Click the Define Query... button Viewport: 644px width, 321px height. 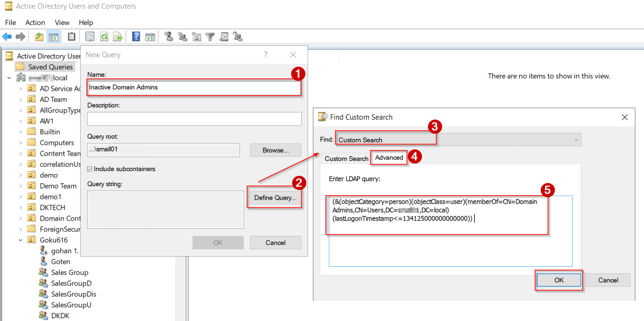tap(275, 198)
